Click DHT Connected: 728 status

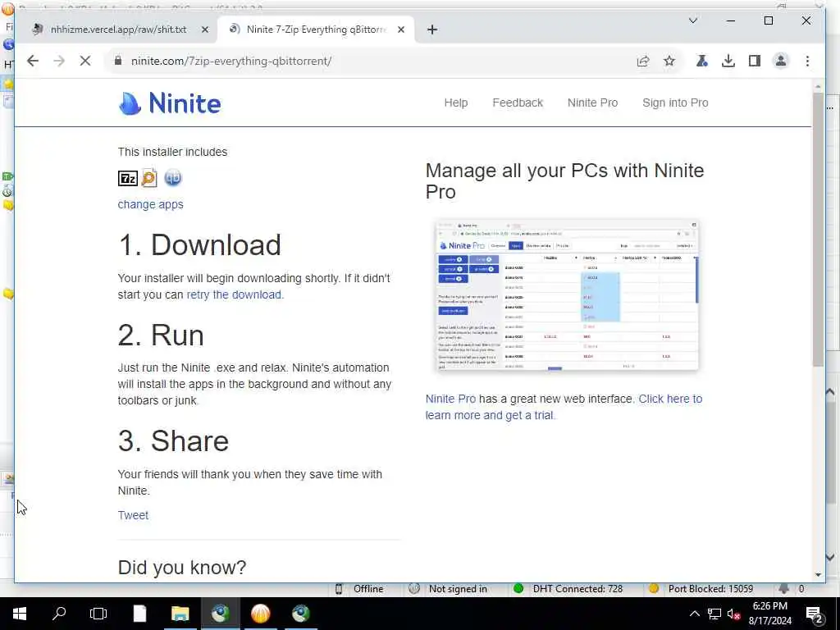coord(577,589)
